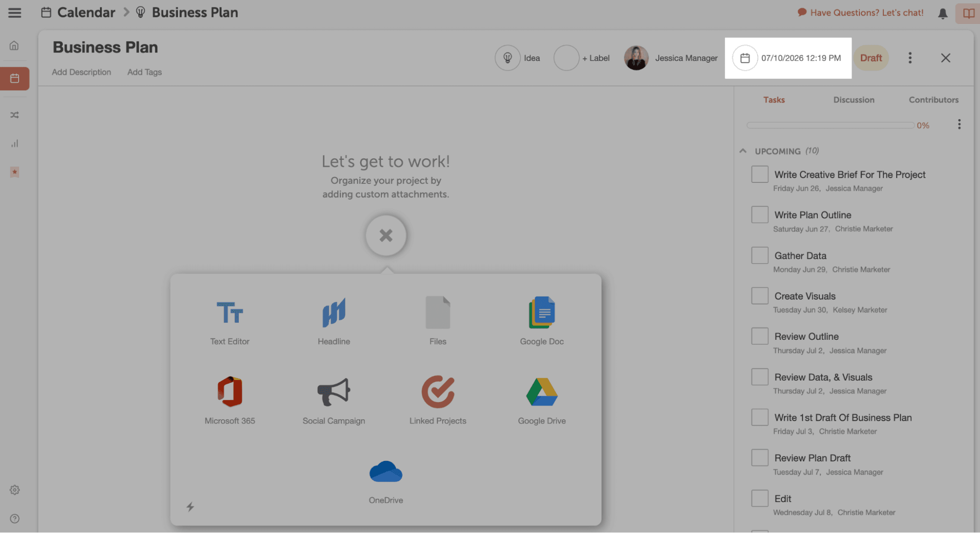Add a Microsoft 365 attachment
The image size is (980, 533).
point(229,392)
